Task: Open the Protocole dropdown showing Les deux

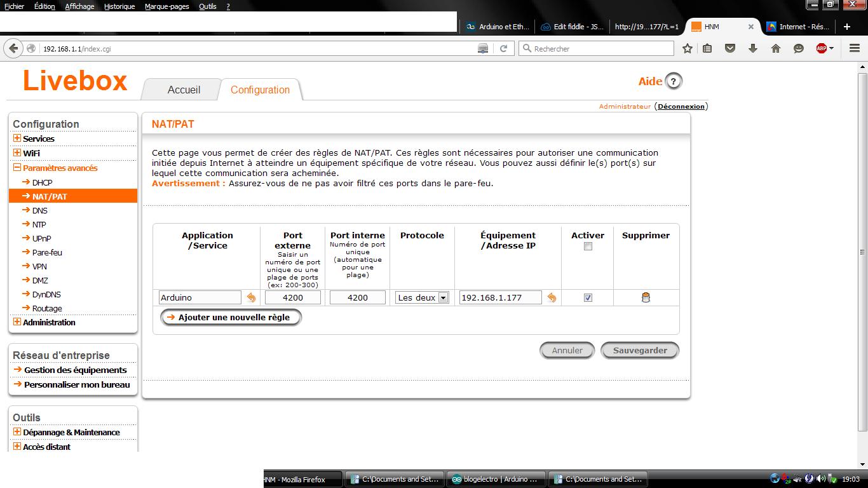Action: (x=422, y=297)
